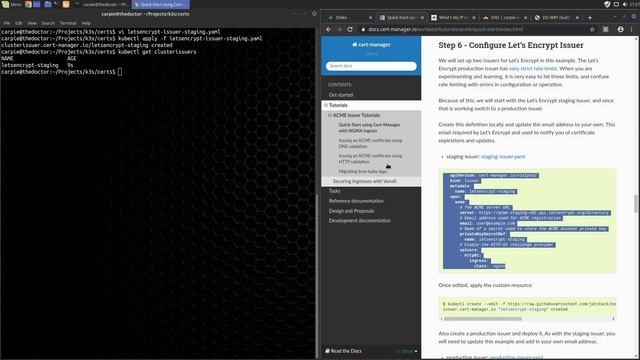Click the browser address bar URL
The image size is (640, 360).
coord(445,29)
